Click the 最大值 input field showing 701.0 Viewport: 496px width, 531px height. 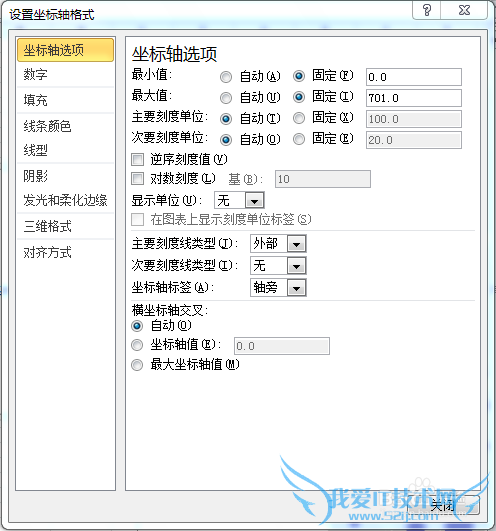point(414,98)
